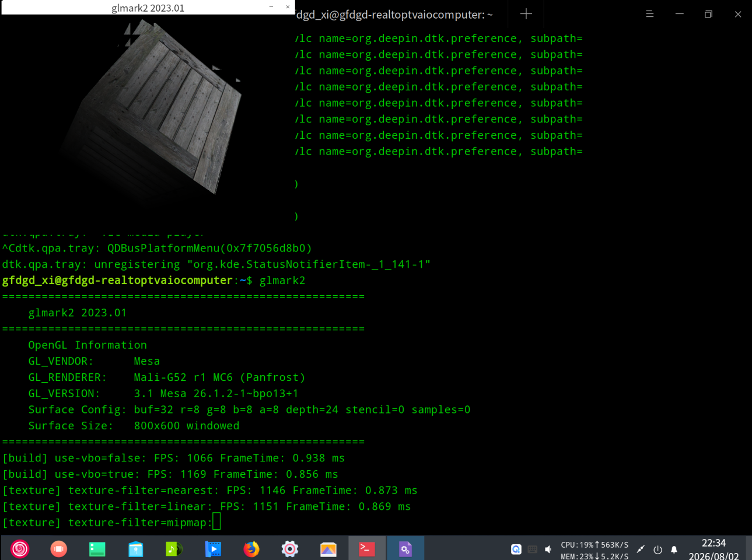The image size is (752, 560).
Task: Open the volume control in the tray
Action: pos(548,549)
